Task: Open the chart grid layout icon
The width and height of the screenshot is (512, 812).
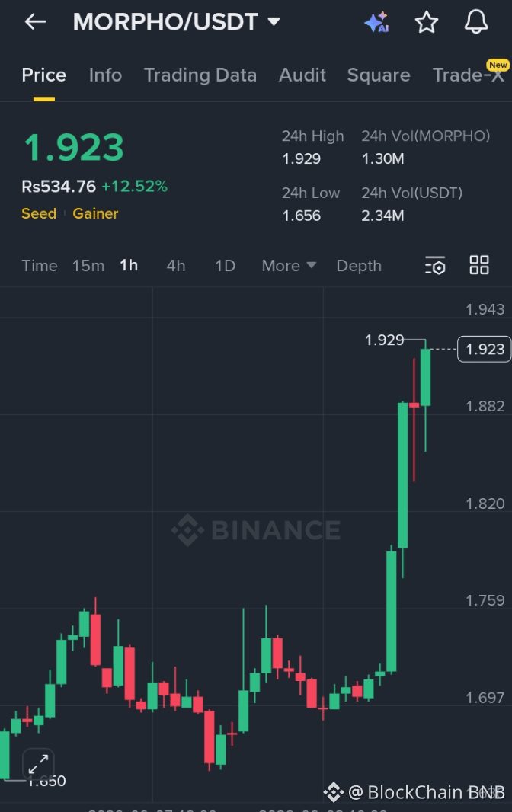Action: [478, 264]
